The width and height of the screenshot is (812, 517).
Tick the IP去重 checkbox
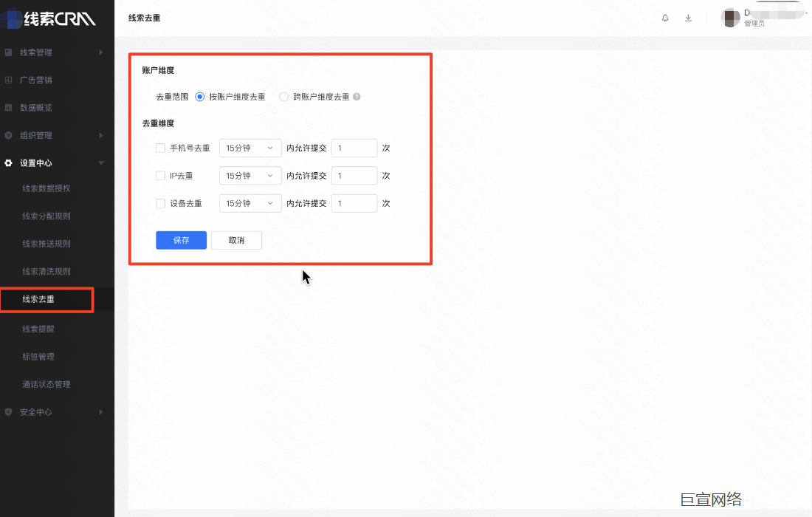160,176
